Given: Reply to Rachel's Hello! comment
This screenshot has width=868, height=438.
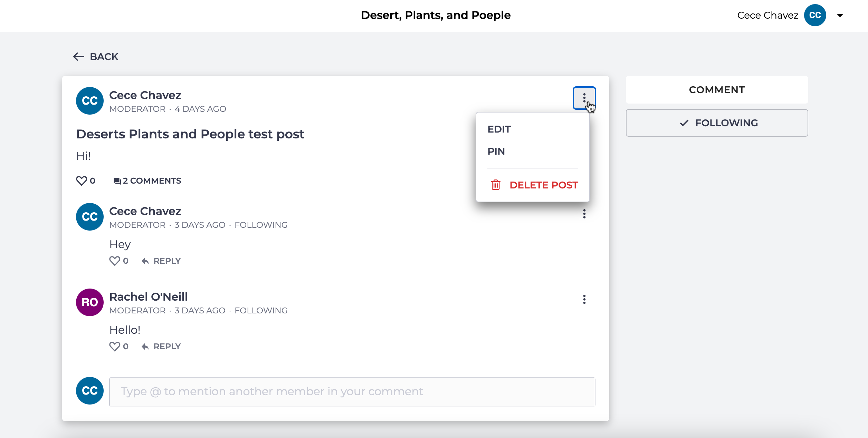Looking at the screenshot, I should 161,347.
